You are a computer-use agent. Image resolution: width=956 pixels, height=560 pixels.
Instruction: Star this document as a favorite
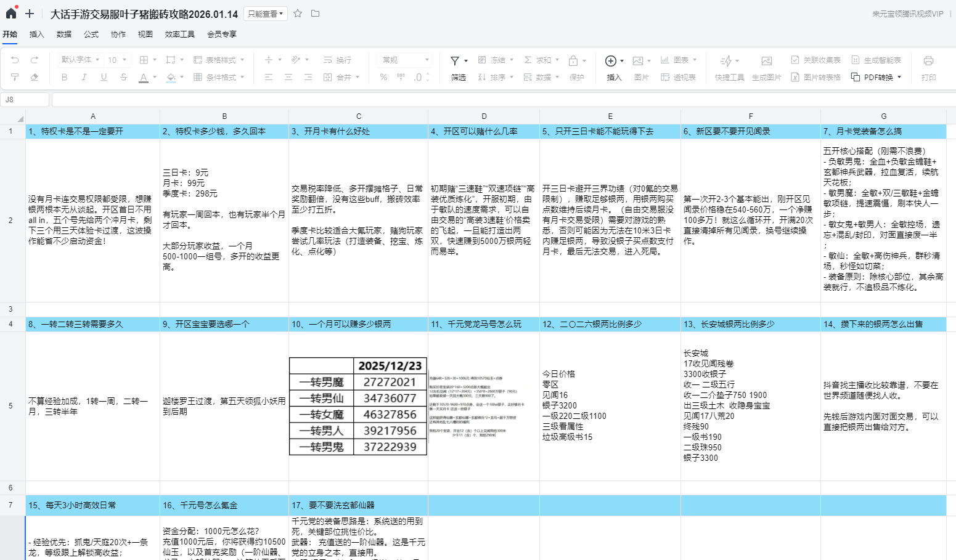click(x=298, y=14)
